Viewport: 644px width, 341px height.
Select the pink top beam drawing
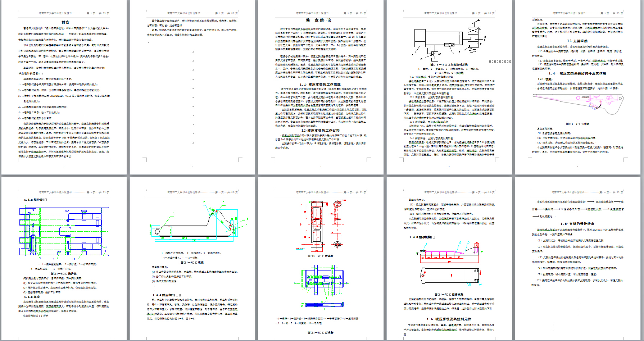coord(578,104)
